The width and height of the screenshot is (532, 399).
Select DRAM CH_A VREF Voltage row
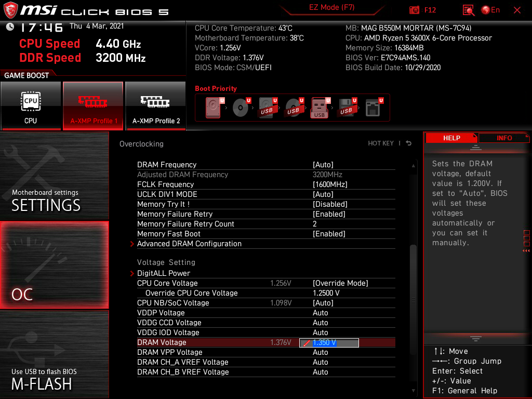coord(266,362)
